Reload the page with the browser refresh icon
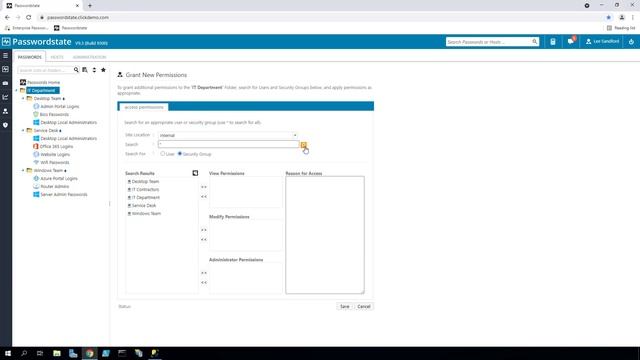Image resolution: width=640 pixels, height=360 pixels. tap(29, 18)
